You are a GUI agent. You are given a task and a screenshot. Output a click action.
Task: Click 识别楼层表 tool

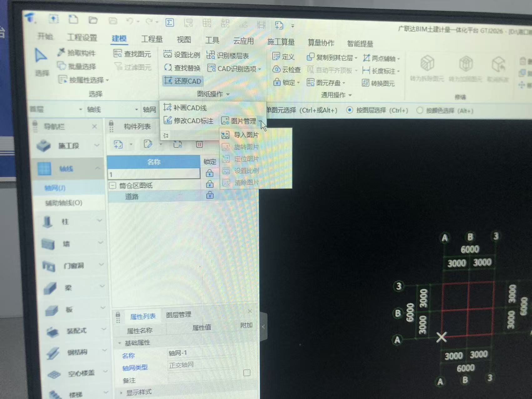tap(228, 56)
